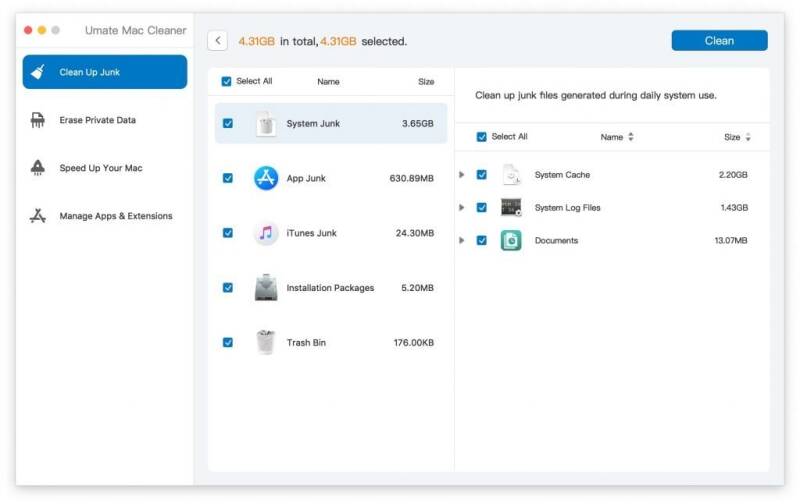Click the Size header in category list
Image resolution: width=800 pixels, height=504 pixels.
426,82
